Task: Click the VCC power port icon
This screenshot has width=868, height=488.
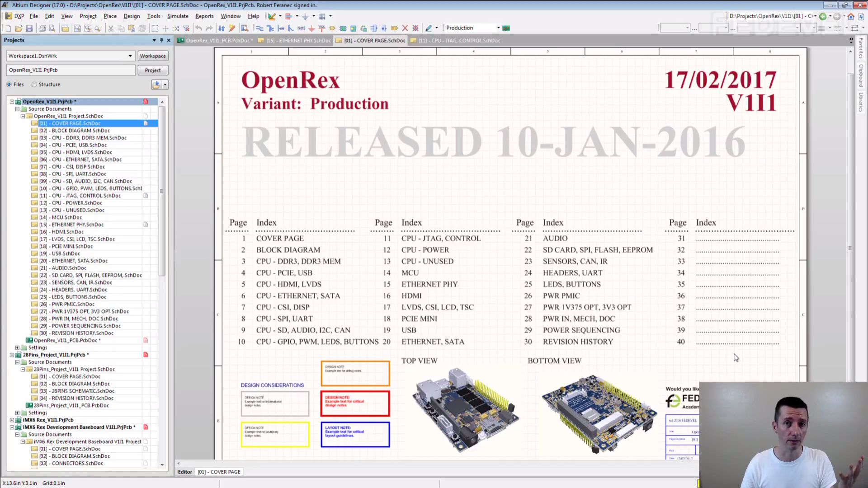Action: 322,28
